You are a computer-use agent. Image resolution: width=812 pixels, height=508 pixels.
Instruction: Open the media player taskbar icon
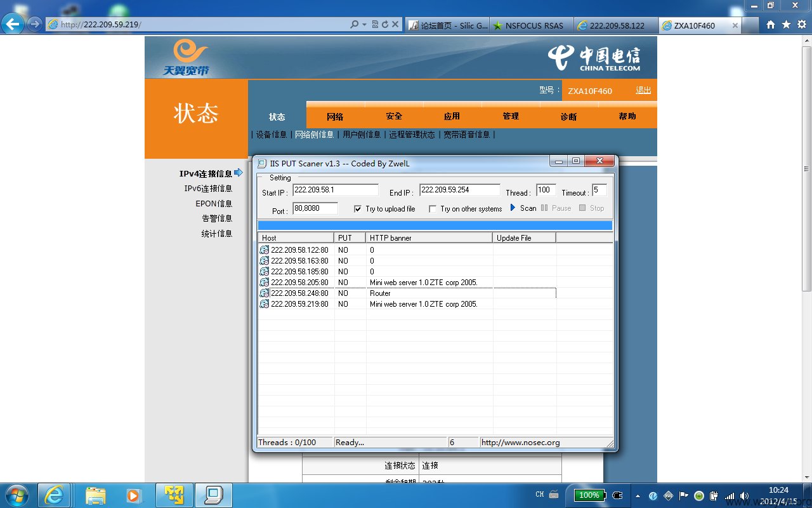[x=133, y=495]
